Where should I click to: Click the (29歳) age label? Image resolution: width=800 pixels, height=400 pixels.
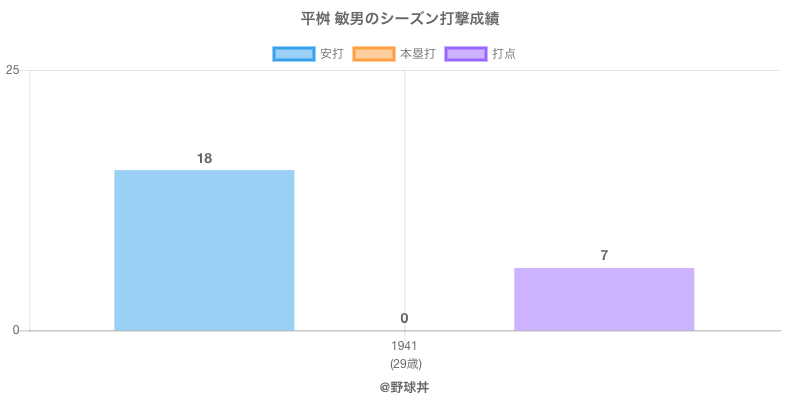pyautogui.click(x=404, y=363)
